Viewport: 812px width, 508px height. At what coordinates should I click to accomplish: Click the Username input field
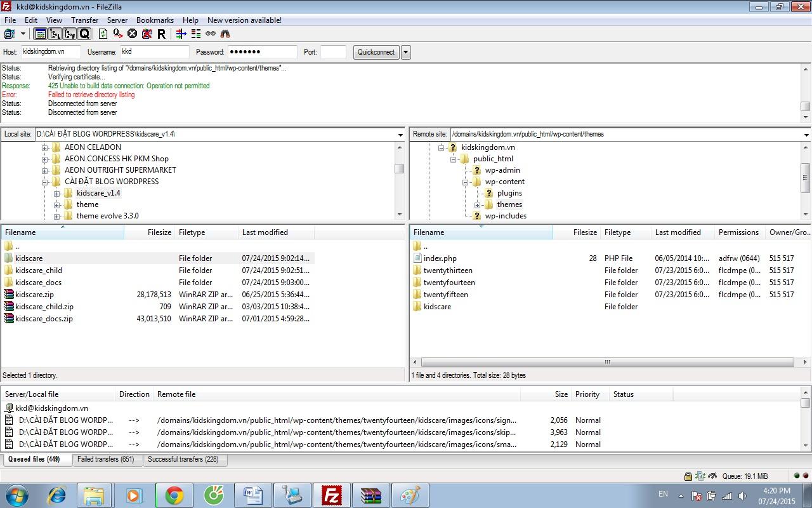(x=154, y=52)
